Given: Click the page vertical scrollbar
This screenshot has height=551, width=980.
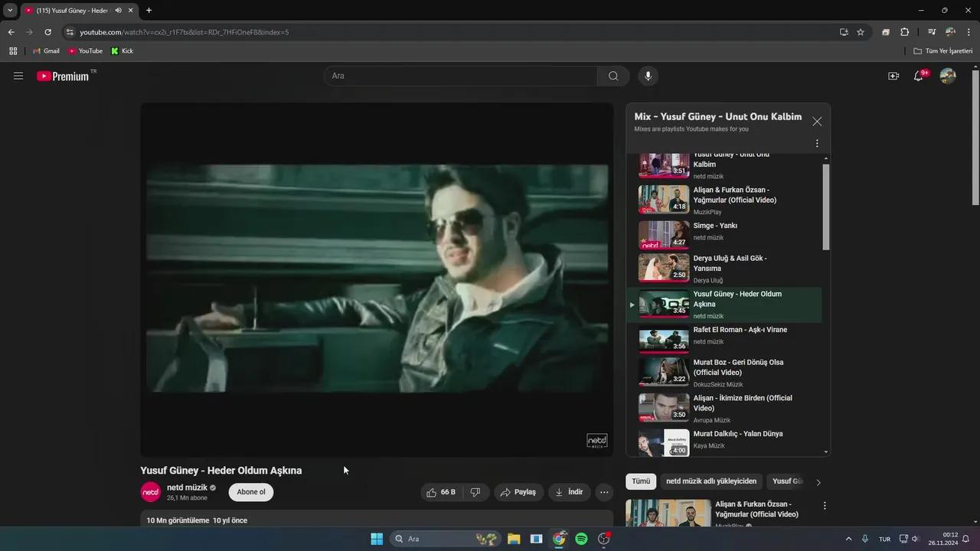Looking at the screenshot, I should (975, 138).
